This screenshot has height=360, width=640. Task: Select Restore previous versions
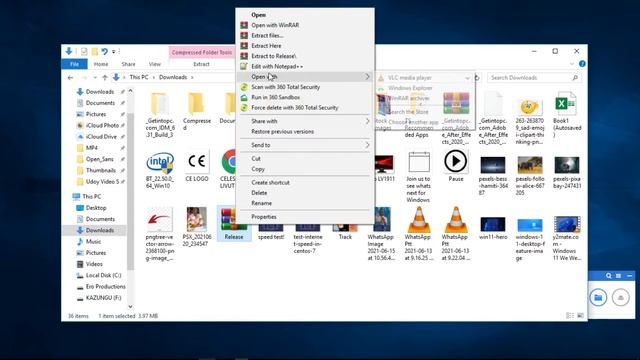282,131
